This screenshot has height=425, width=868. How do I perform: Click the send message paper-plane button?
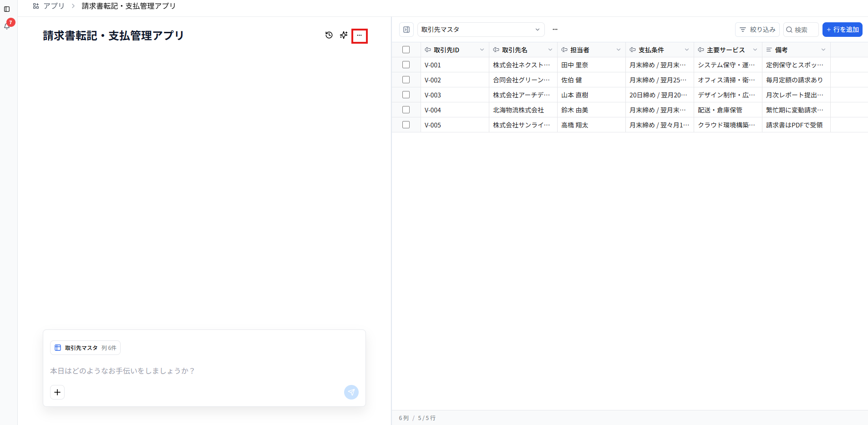tap(351, 392)
